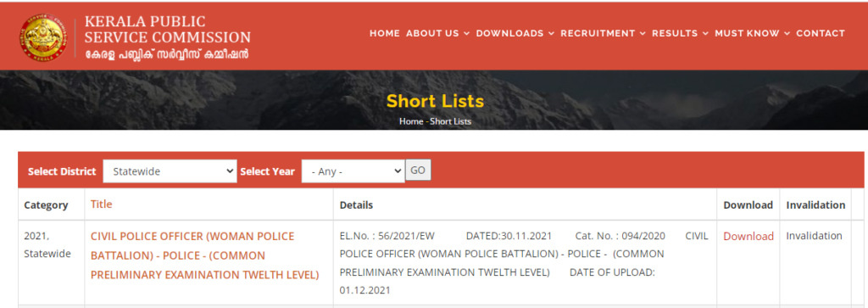Open Civil Police Officer title link

pos(205,255)
